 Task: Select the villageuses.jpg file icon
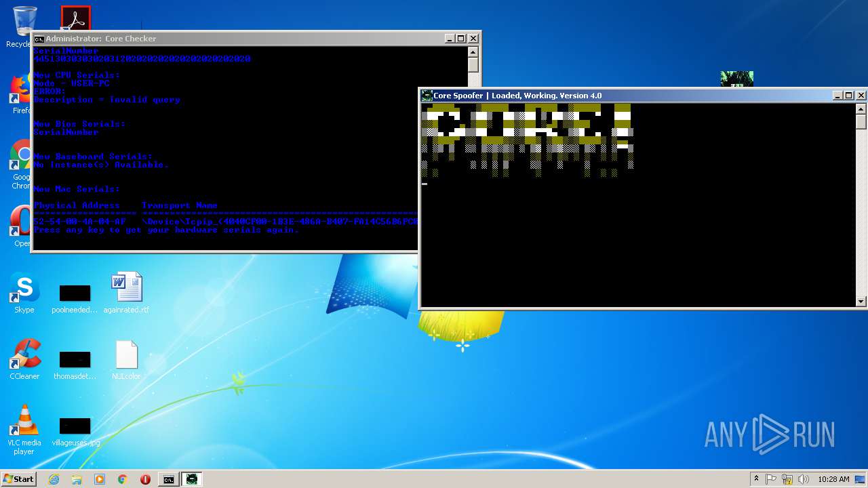(x=75, y=432)
